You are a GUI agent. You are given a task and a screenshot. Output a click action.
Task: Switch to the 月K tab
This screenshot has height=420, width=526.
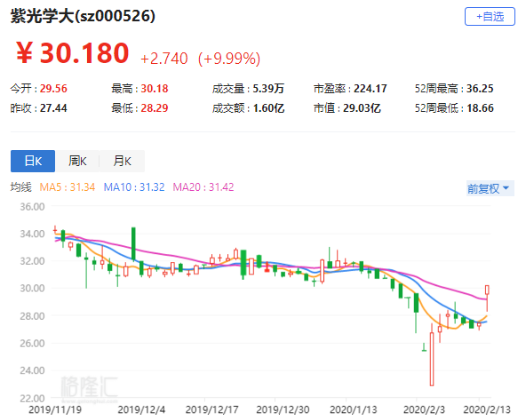coord(122,161)
